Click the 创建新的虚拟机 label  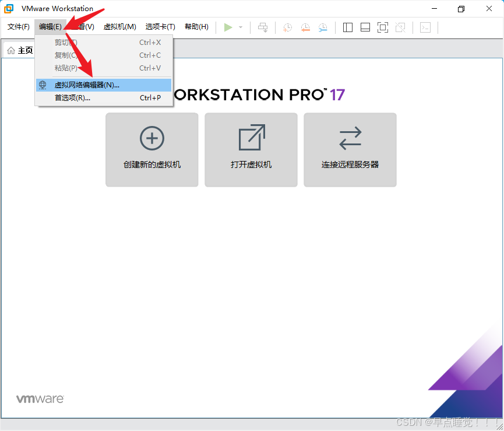click(152, 164)
